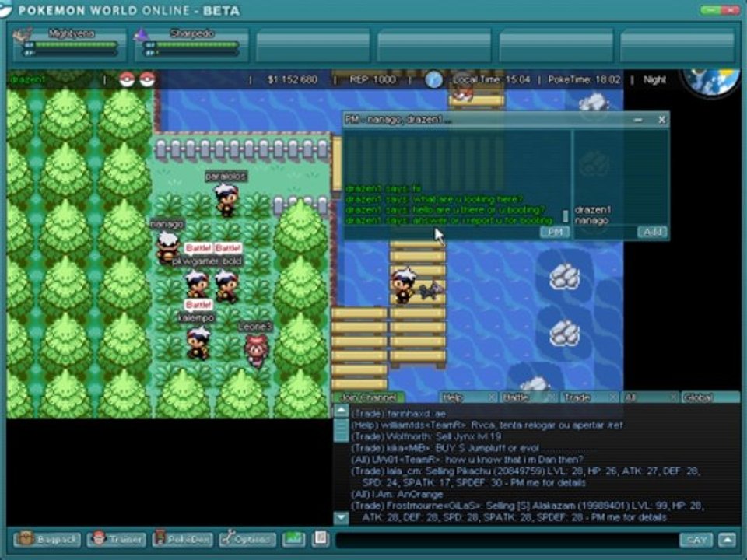Close the Help chat tab

pyautogui.click(x=492, y=397)
